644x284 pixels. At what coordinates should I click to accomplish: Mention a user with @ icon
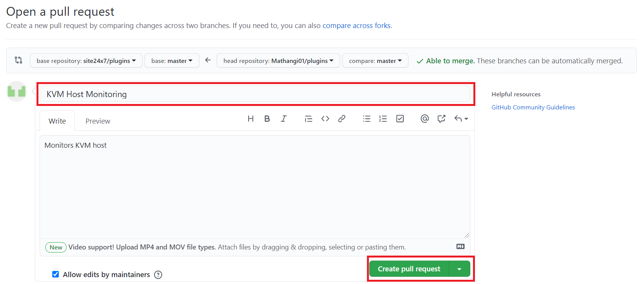[425, 119]
